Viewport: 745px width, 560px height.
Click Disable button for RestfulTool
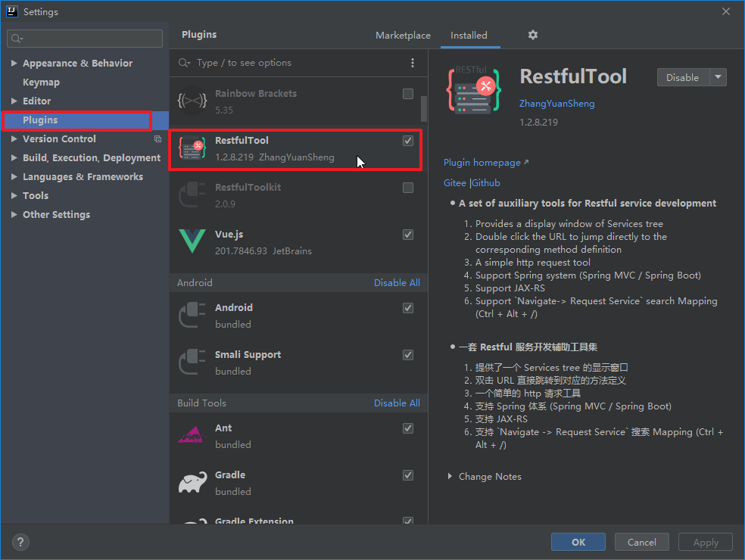682,77
